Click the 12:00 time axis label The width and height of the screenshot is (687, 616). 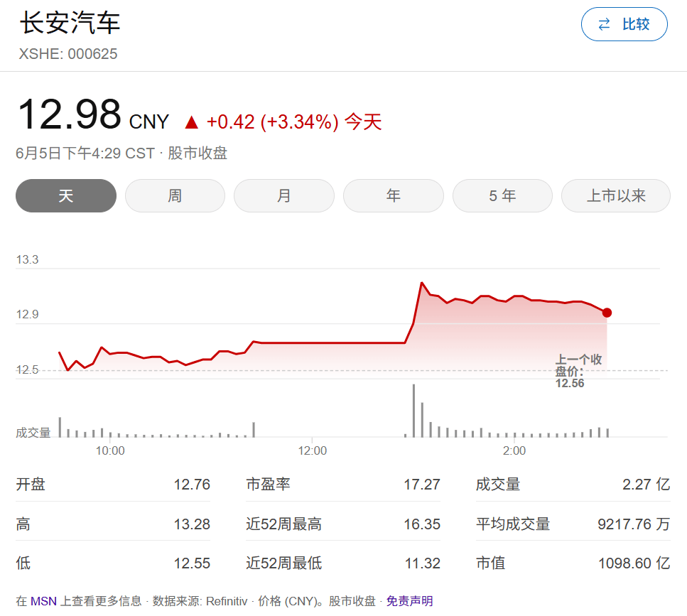[x=313, y=450]
